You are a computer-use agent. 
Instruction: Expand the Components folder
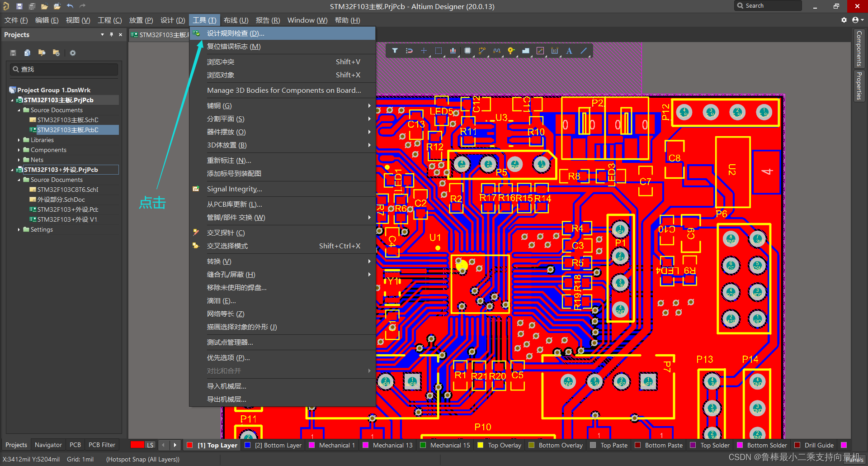[x=19, y=150]
